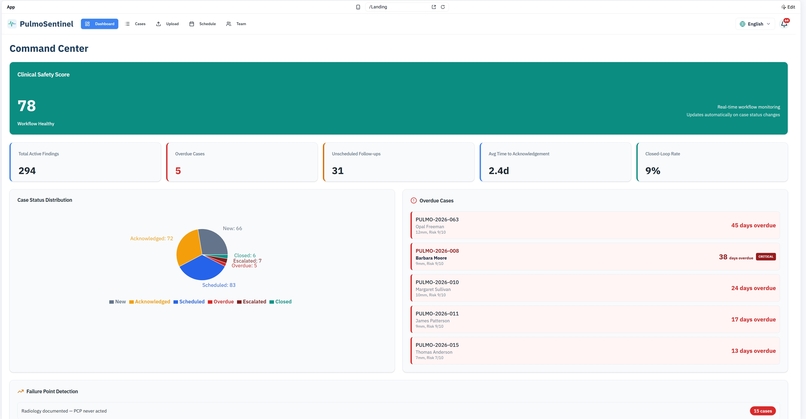Toggle the Acknowledged legend item

point(149,302)
